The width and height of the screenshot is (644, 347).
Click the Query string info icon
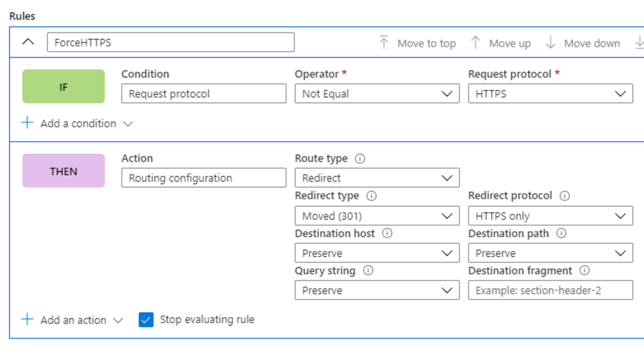(368, 271)
